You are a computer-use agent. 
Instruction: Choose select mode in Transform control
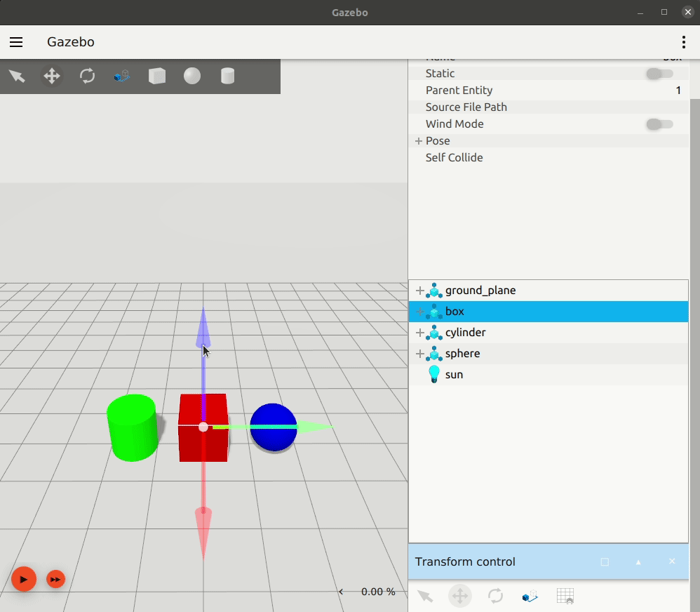(x=425, y=596)
